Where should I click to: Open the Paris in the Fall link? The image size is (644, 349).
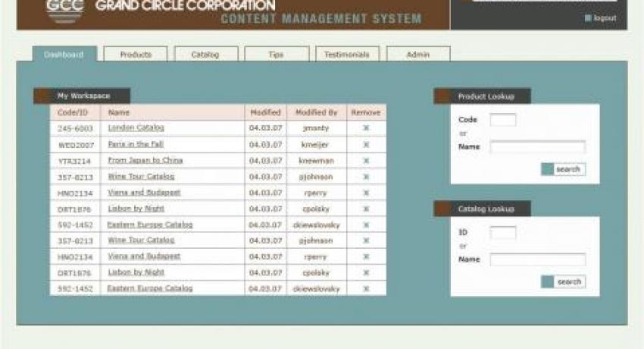pos(136,144)
